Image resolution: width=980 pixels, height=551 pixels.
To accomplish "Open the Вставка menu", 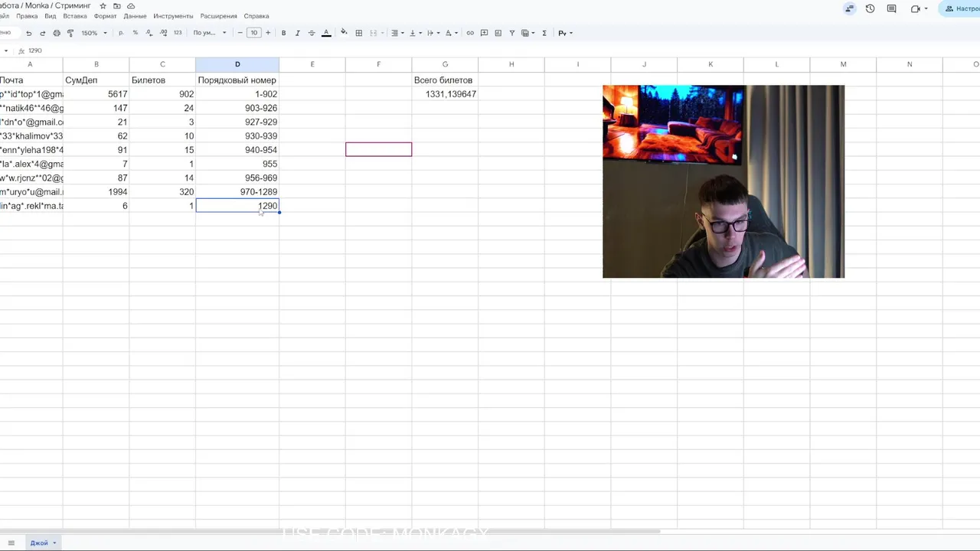I will [75, 16].
